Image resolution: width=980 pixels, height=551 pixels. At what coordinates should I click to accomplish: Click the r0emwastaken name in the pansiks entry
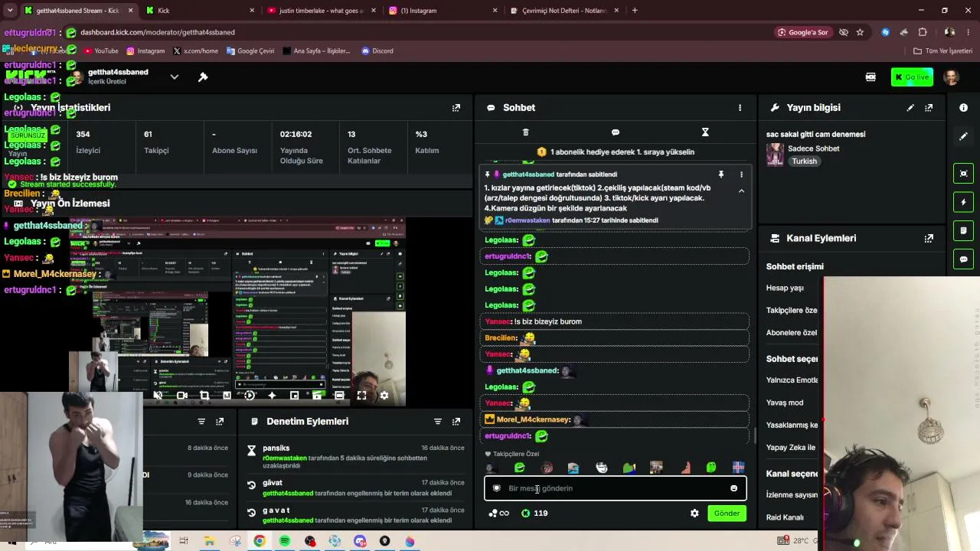285,458
